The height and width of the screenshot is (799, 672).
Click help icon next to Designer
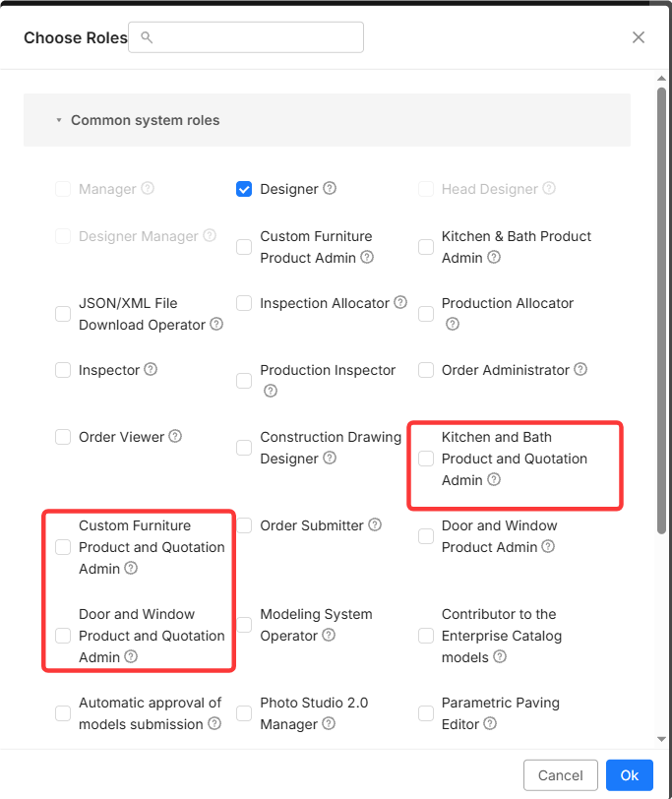330,189
